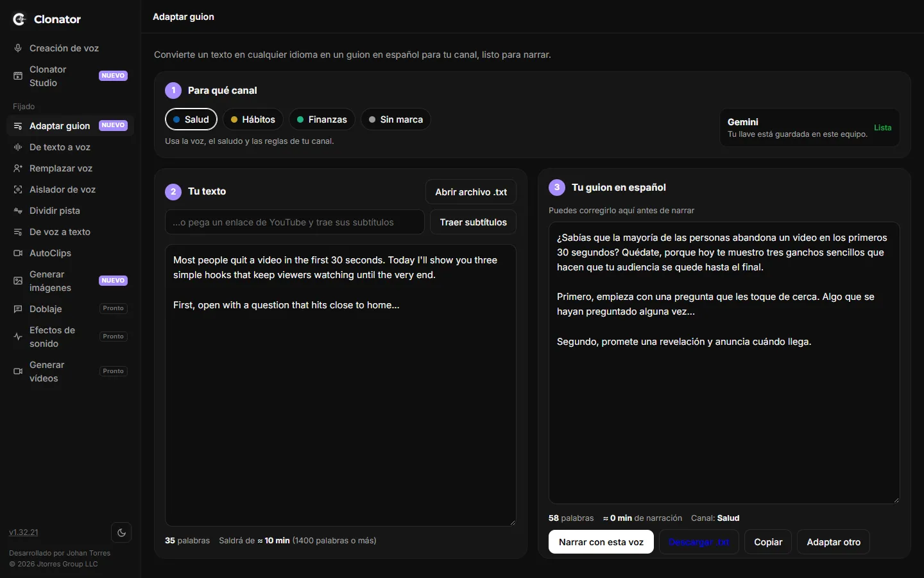Open AutoClips via its camera icon
This screenshot has height=578, width=924.
pyautogui.click(x=18, y=253)
